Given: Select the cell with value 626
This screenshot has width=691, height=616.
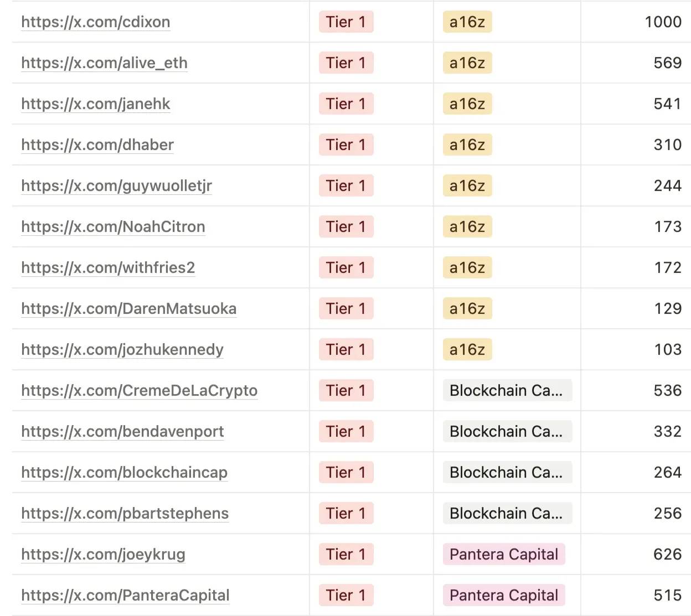Looking at the screenshot, I should 667,555.
